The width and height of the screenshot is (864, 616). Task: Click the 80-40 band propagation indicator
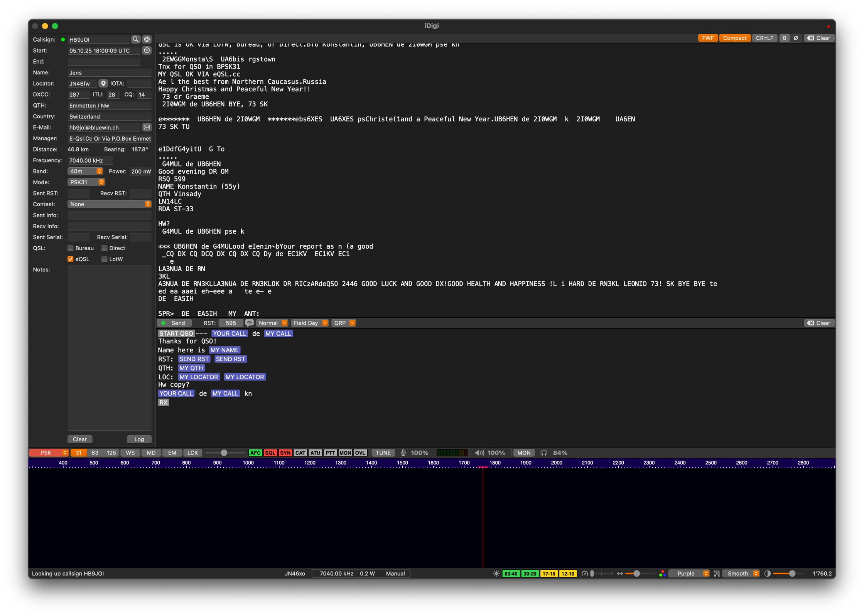point(511,574)
